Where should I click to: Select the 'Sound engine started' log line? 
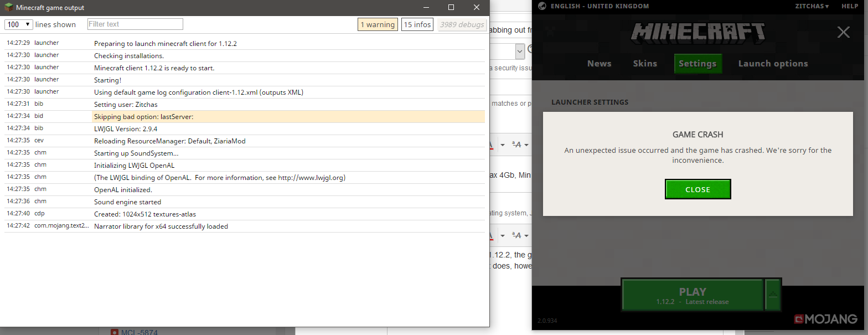tap(245, 202)
